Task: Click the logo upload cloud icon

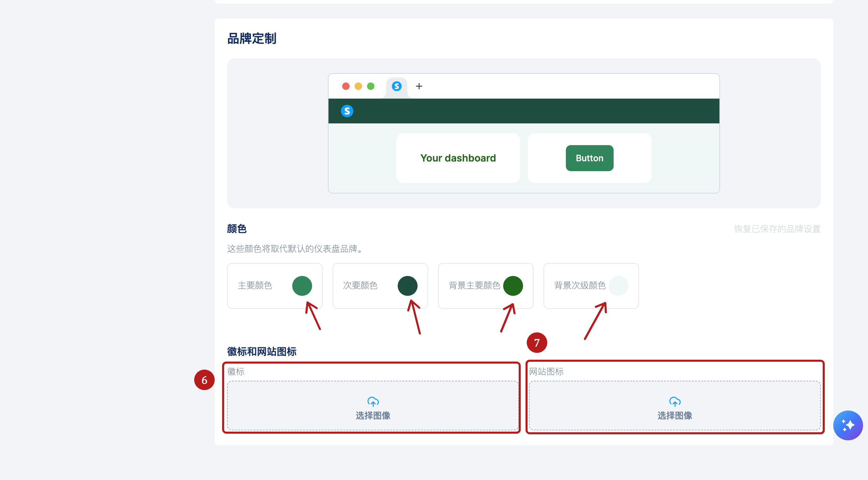Action: pos(373,402)
